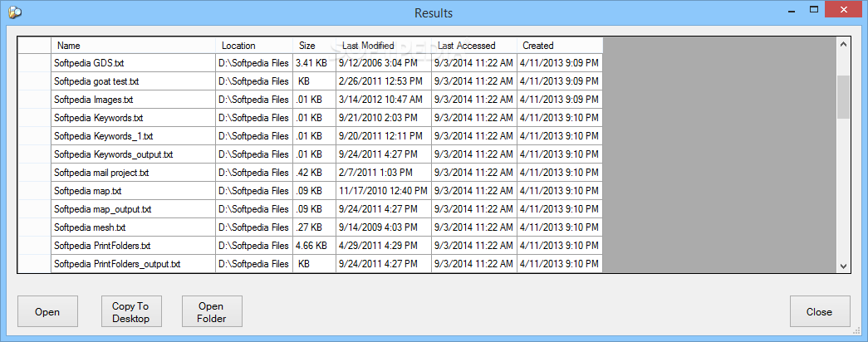Select Softpedia mesh.txt
868x342 pixels.
(x=134, y=227)
